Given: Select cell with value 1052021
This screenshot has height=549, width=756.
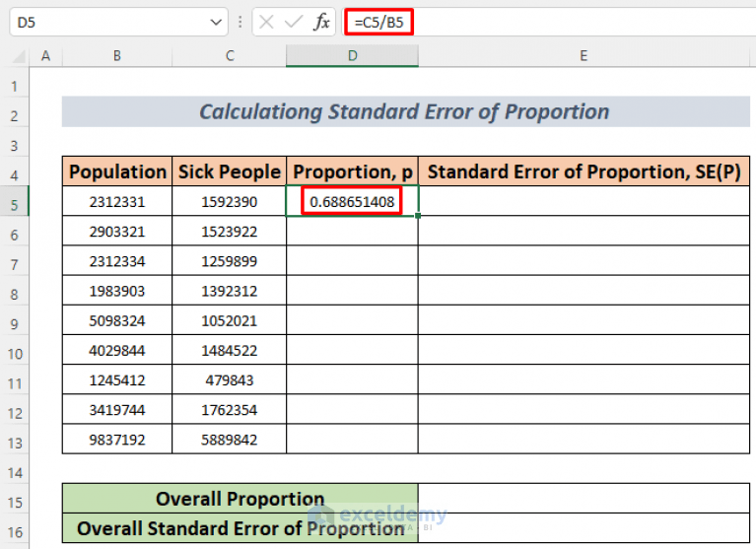Looking at the screenshot, I should click(230, 320).
